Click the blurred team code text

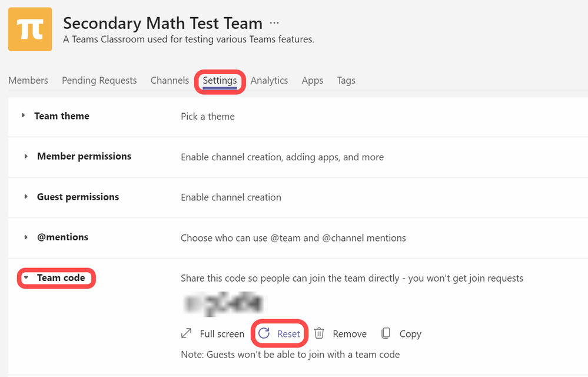(224, 303)
